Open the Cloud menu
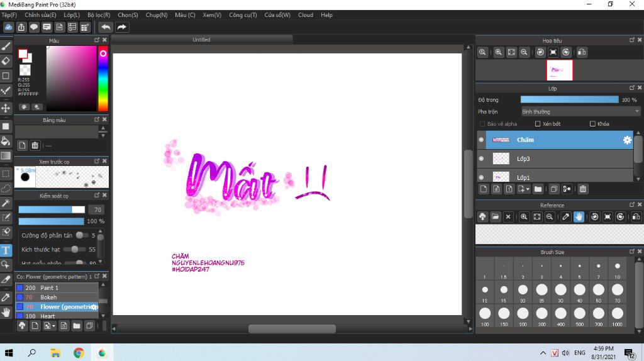The height and width of the screenshot is (361, 644). (306, 15)
